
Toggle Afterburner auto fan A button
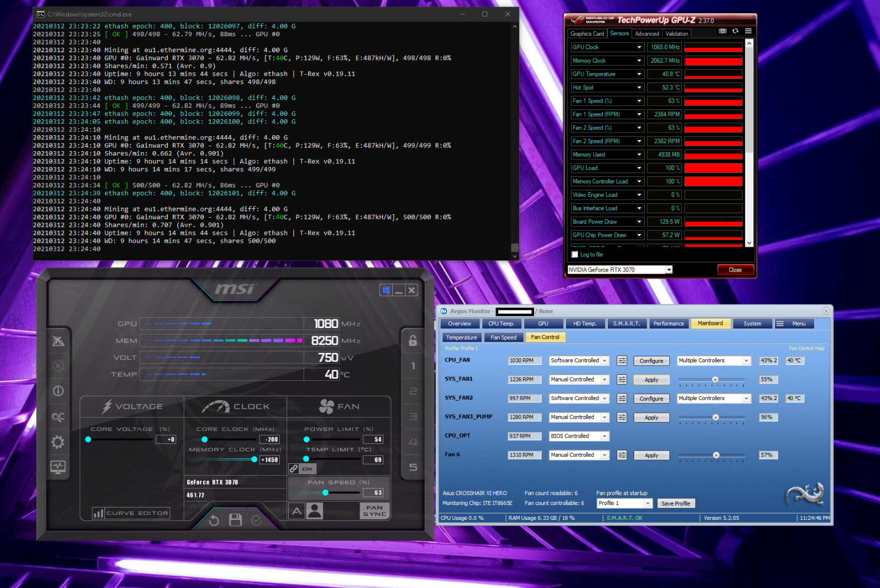coord(296,511)
